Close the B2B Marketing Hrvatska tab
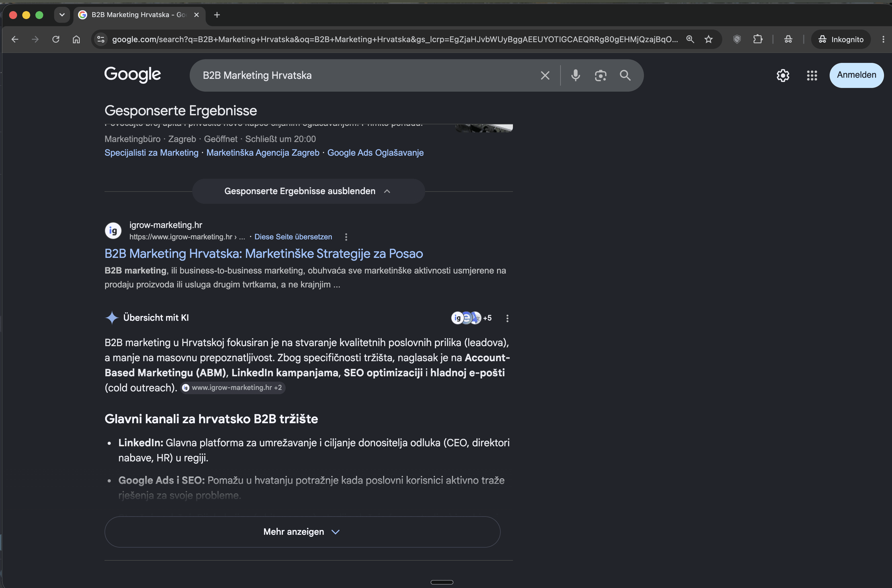This screenshot has width=892, height=588. click(196, 15)
